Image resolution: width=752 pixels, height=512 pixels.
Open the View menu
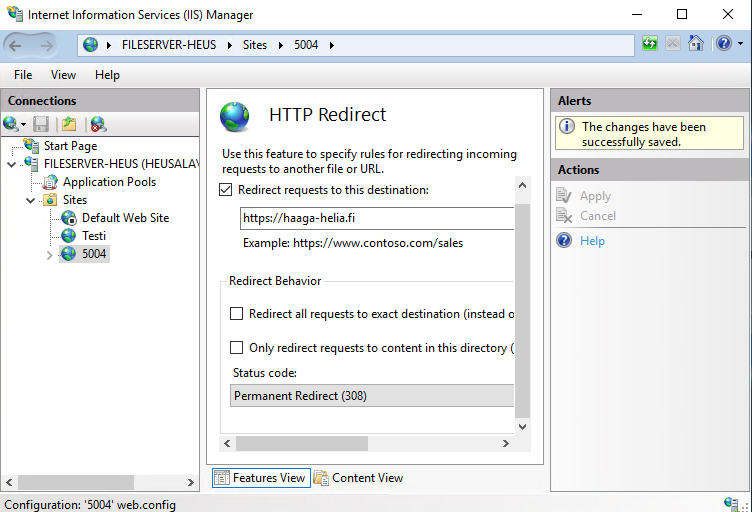pos(63,75)
